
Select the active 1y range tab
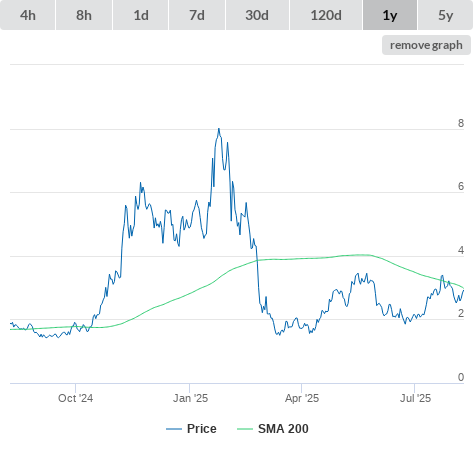click(390, 15)
